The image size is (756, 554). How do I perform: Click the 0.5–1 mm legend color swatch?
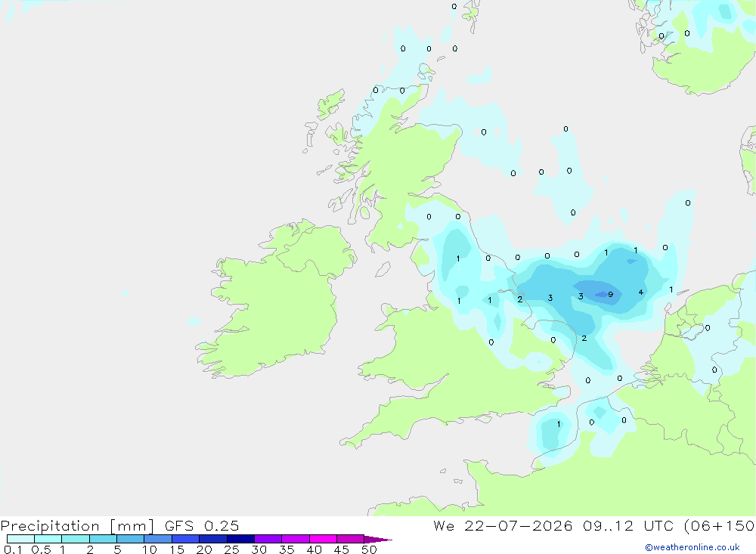48,539
